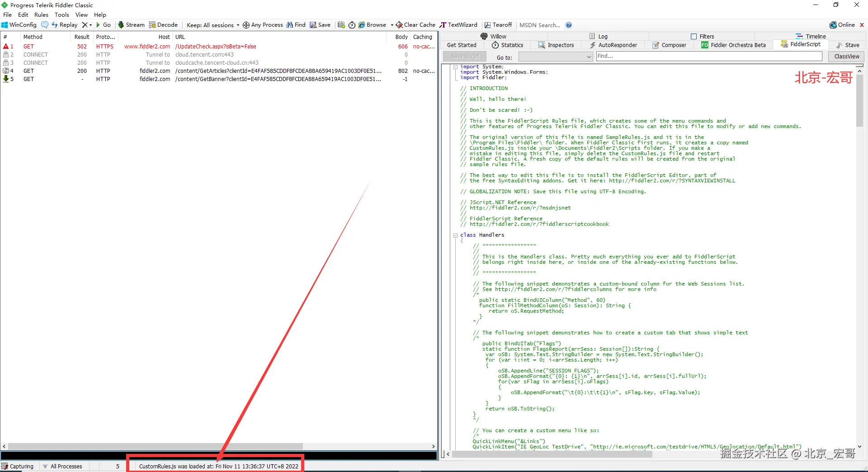Select the session with URL /UpdateCheck.aspx?isBeta=False

pyautogui.click(x=219, y=46)
